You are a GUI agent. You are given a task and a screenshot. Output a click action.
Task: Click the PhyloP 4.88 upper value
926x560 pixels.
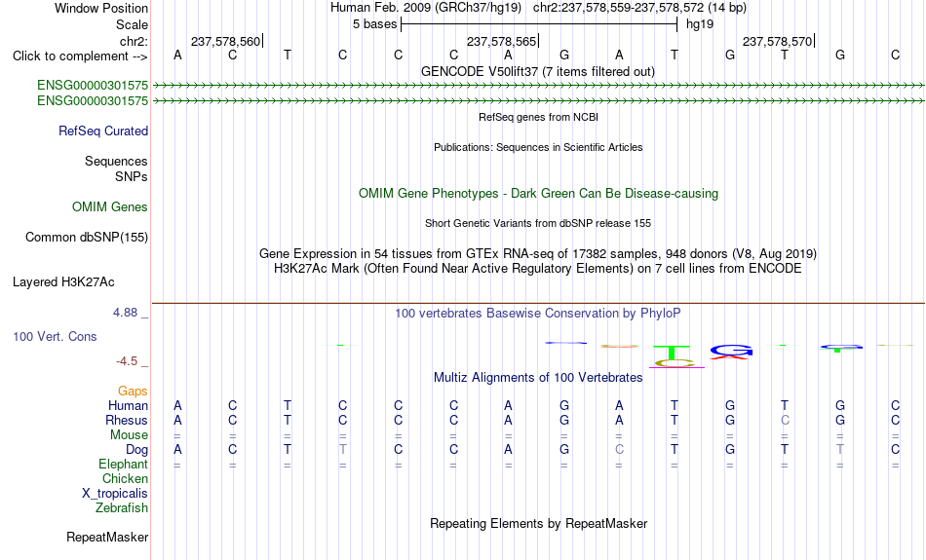click(x=125, y=313)
